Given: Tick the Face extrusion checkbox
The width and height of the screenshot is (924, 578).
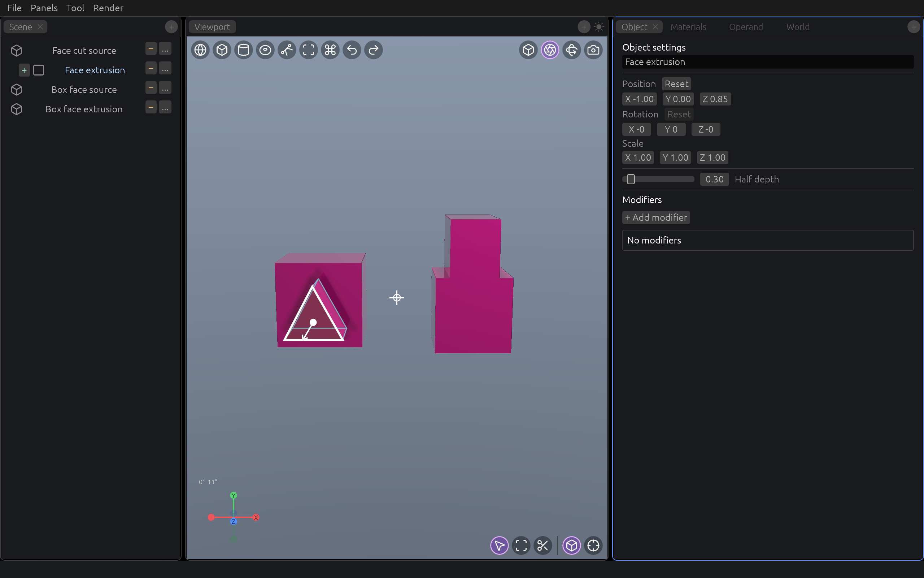Looking at the screenshot, I should point(39,70).
